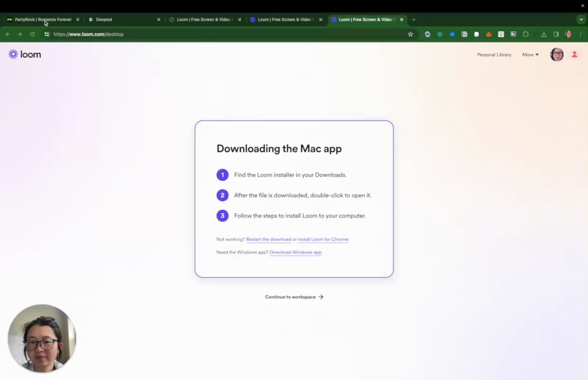Click the teal extension icon
This screenshot has height=380, width=588.
pos(440,34)
